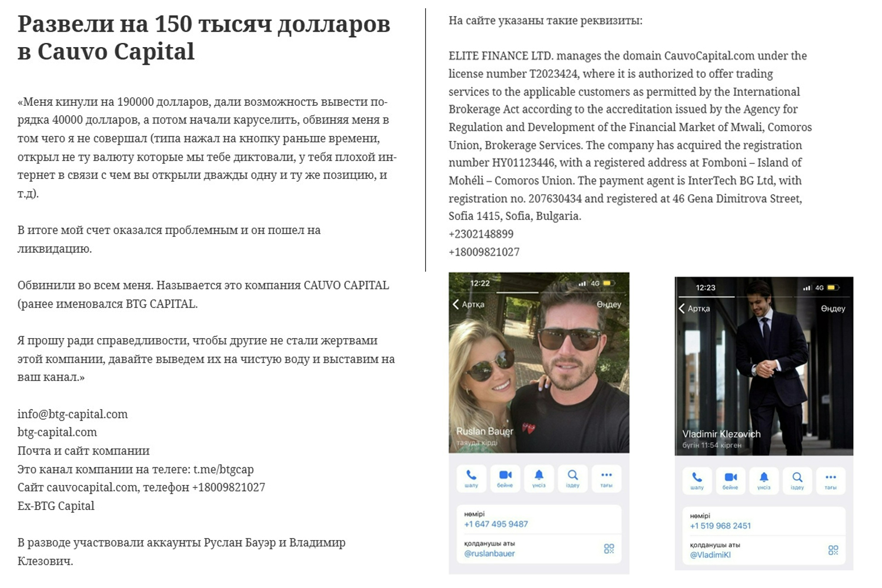
Task: Click the number +2302148899
Action: pyautogui.click(x=481, y=234)
